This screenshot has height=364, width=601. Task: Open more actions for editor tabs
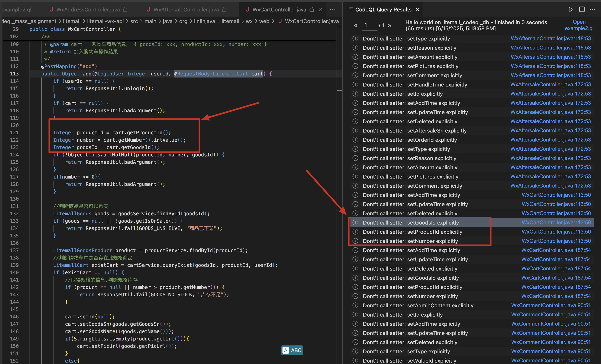(x=333, y=9)
